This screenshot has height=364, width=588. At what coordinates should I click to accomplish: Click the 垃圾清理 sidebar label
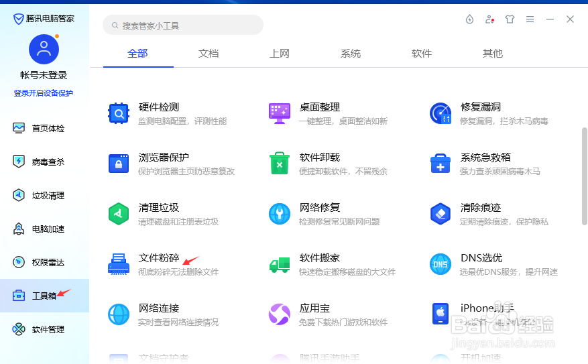pyautogui.click(x=48, y=196)
